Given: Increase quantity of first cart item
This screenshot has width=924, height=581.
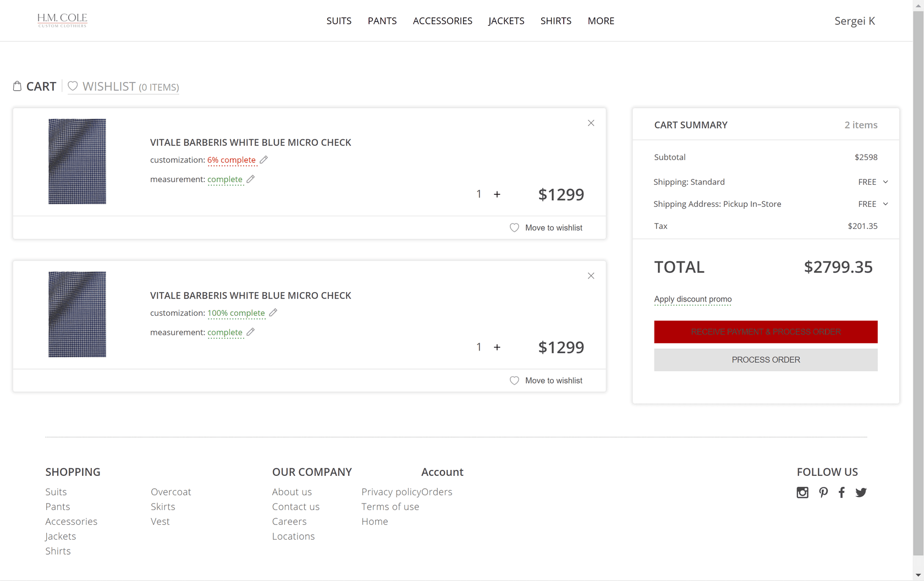Looking at the screenshot, I should click(x=497, y=194).
